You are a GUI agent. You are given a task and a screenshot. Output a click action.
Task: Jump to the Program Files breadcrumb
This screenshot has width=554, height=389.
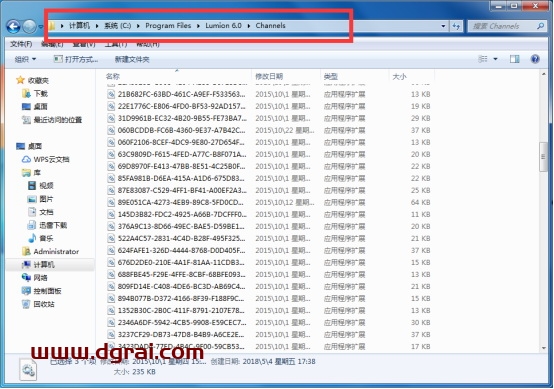point(168,25)
